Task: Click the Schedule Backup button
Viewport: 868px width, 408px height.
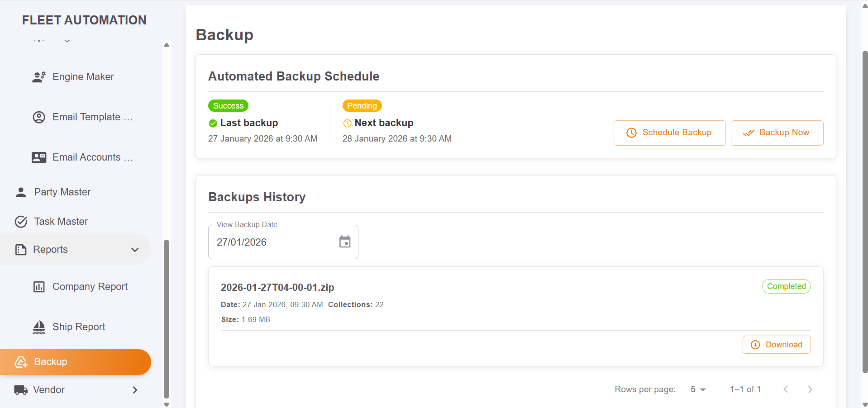Action: 669,133
